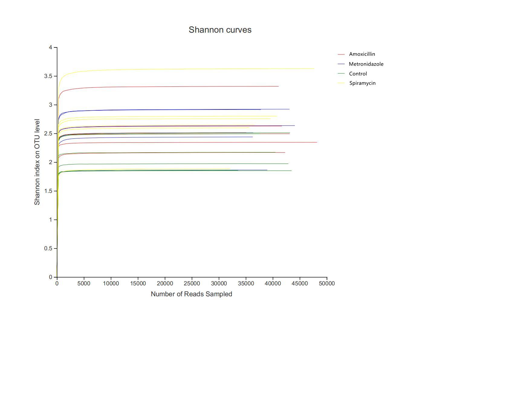Select the Control legend label
532x419 pixels.
(358, 74)
